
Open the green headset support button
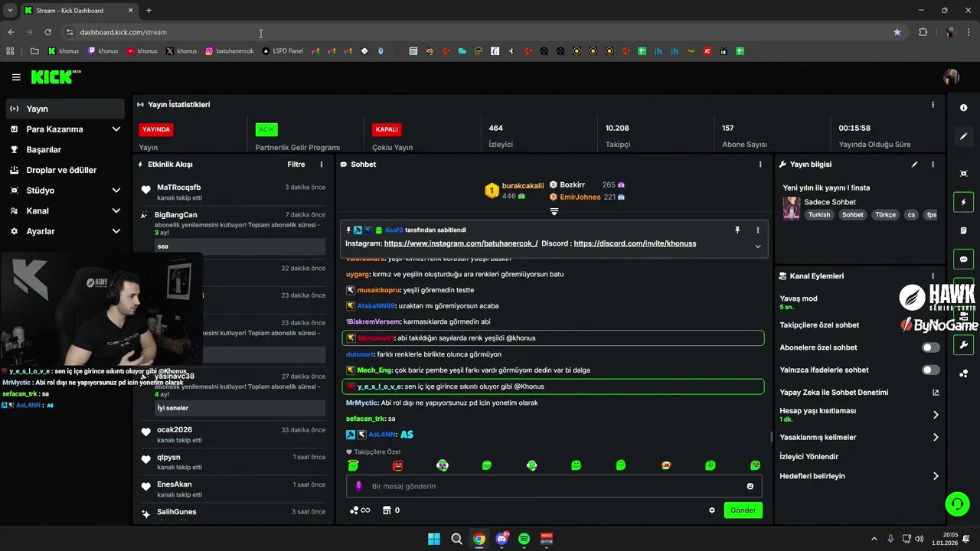[x=957, y=504]
